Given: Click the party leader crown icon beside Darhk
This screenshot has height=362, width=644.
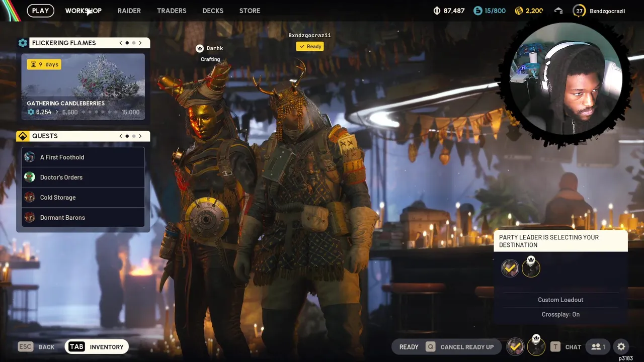Looking at the screenshot, I should (x=200, y=48).
